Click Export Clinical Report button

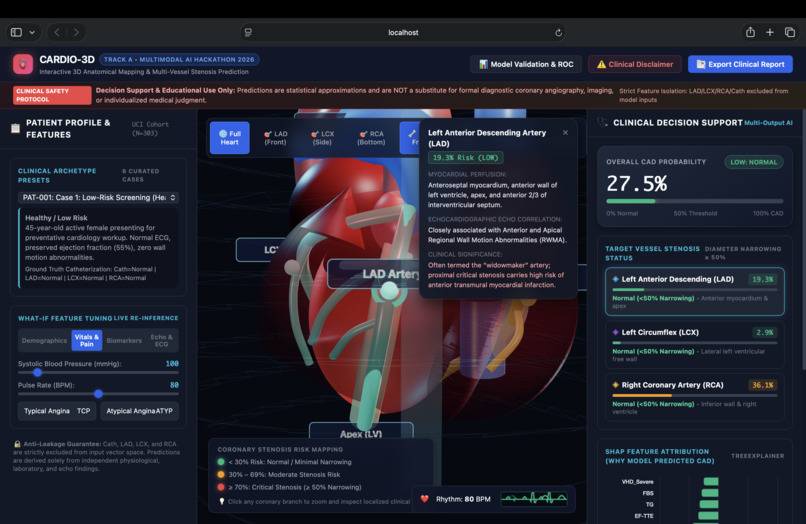(x=740, y=64)
